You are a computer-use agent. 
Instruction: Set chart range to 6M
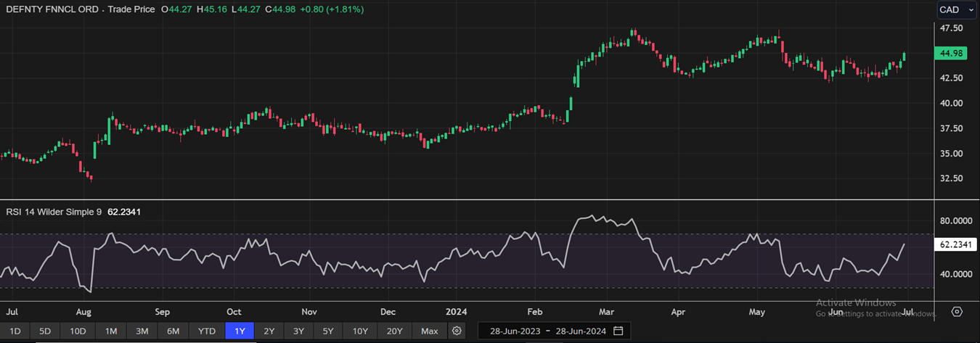[x=173, y=331]
